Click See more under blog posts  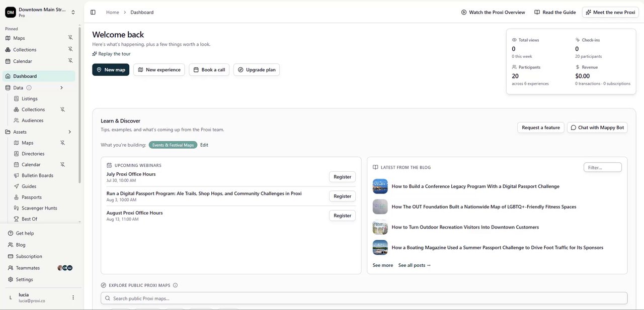click(x=383, y=265)
